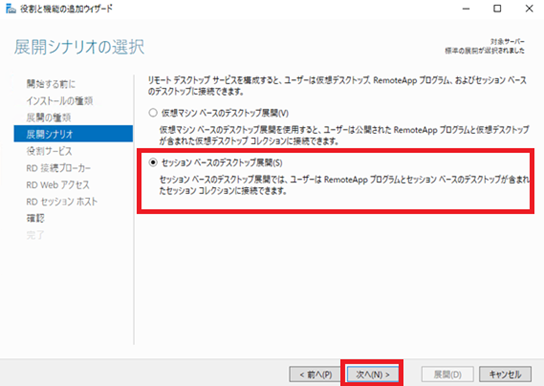Click the 次へ(N) > button
Viewport: 544px width, 386px height.
tap(373, 374)
